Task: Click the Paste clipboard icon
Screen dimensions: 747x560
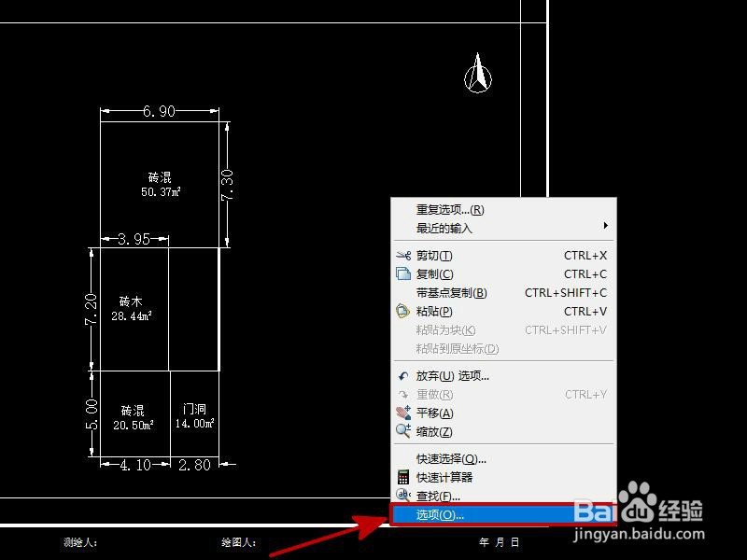Action: click(403, 311)
